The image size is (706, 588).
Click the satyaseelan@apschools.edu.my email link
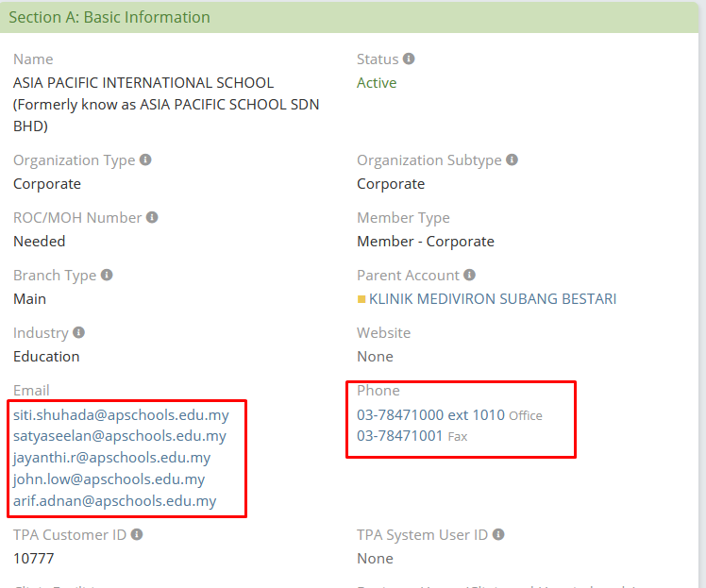coord(120,436)
